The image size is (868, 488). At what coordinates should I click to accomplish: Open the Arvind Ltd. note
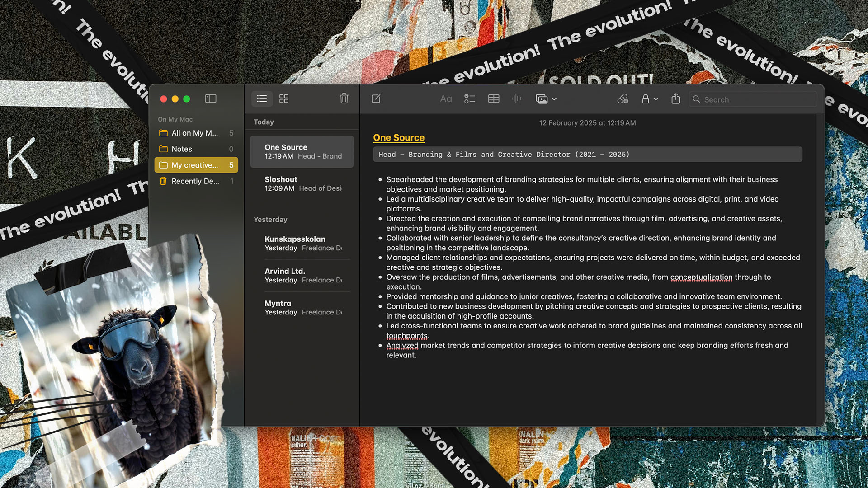(x=302, y=276)
